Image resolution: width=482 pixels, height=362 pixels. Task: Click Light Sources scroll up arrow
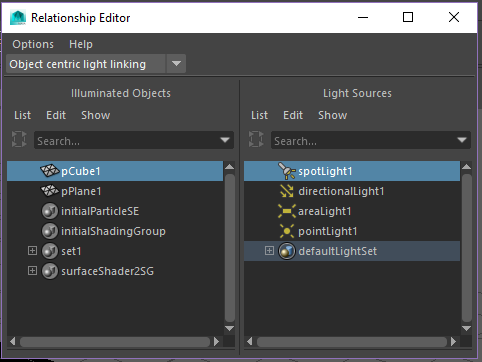click(466, 167)
